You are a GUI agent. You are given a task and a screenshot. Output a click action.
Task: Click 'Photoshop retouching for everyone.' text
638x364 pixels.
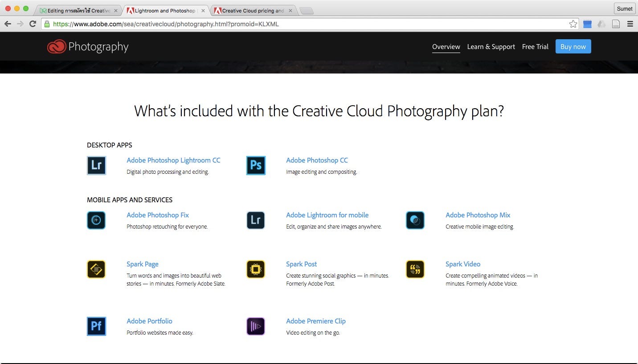tap(167, 227)
